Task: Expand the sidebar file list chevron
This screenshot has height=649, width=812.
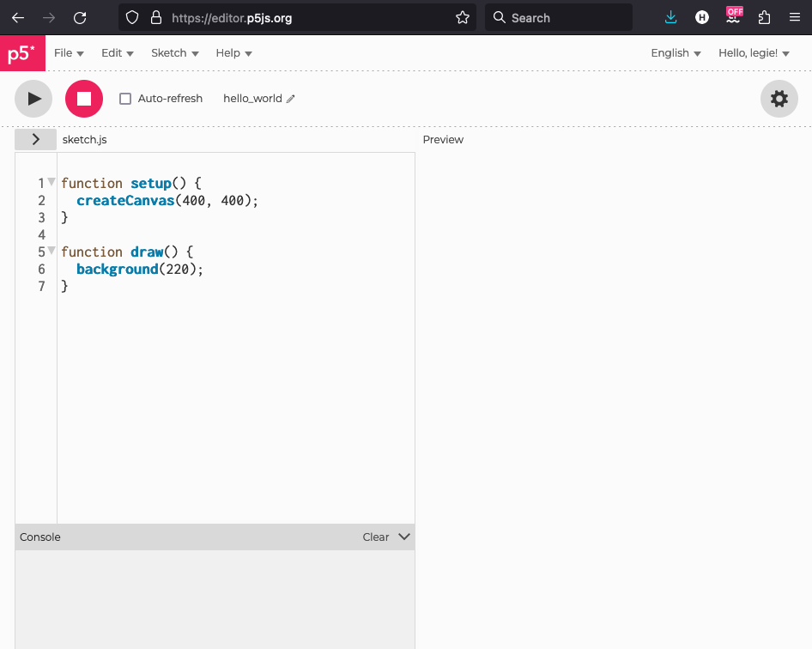Action: (35, 139)
